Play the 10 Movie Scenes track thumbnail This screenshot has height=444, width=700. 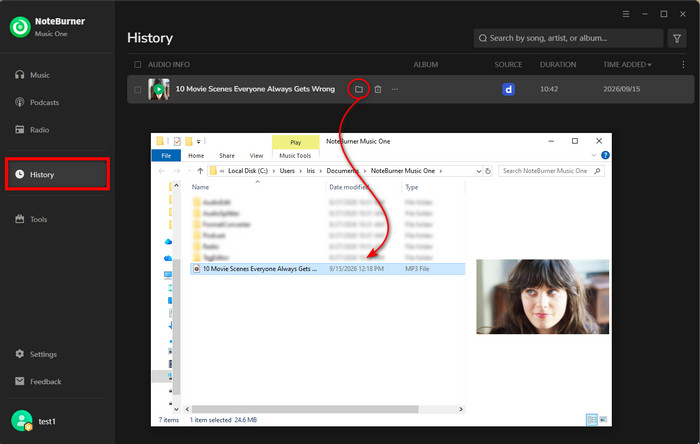(159, 89)
